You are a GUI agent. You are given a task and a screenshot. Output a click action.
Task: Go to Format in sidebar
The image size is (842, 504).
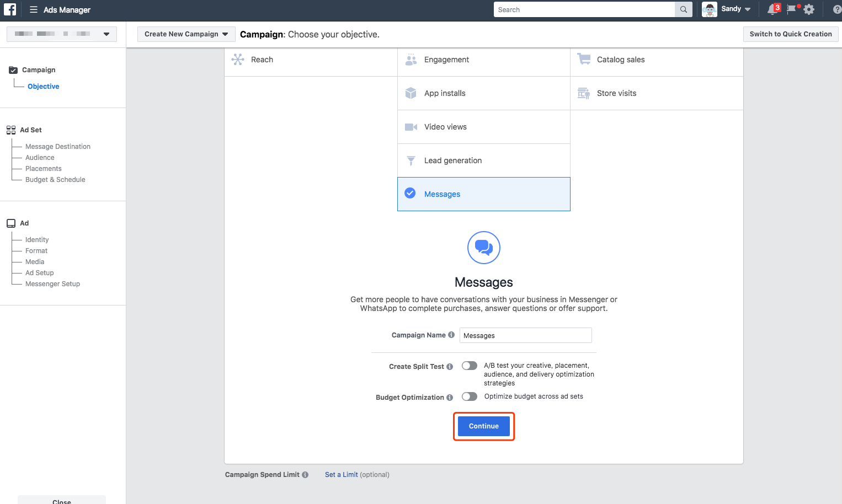click(x=36, y=251)
